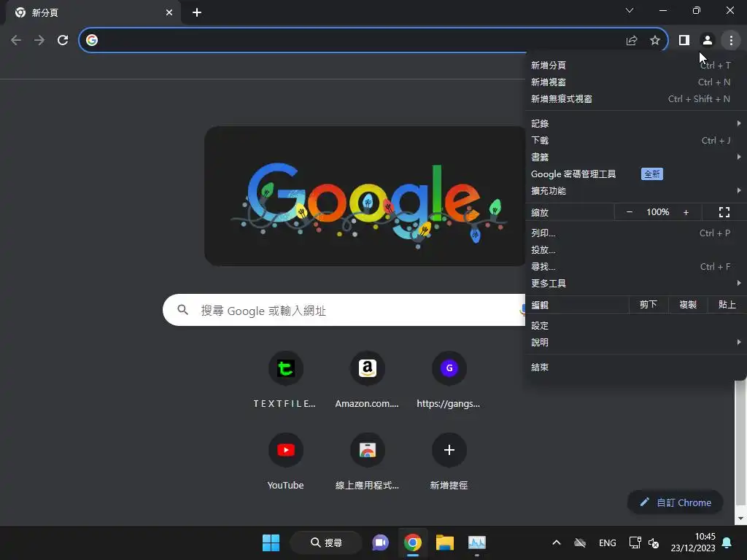
Task: Open 下載 downloads menu item
Action: tap(635, 140)
